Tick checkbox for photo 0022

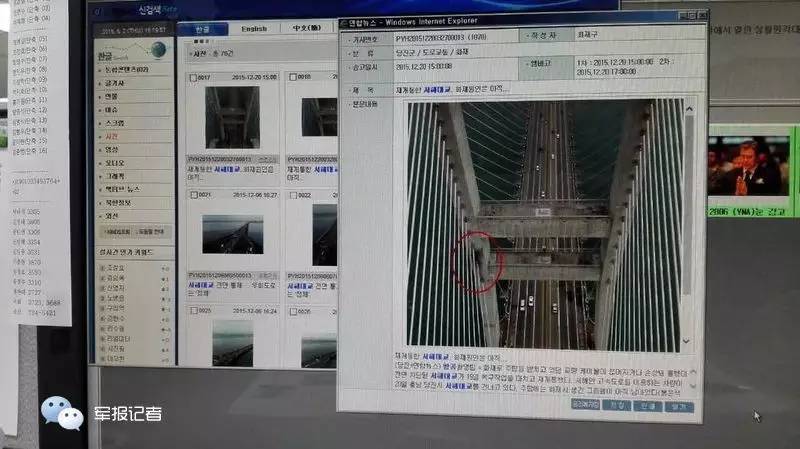293,195
